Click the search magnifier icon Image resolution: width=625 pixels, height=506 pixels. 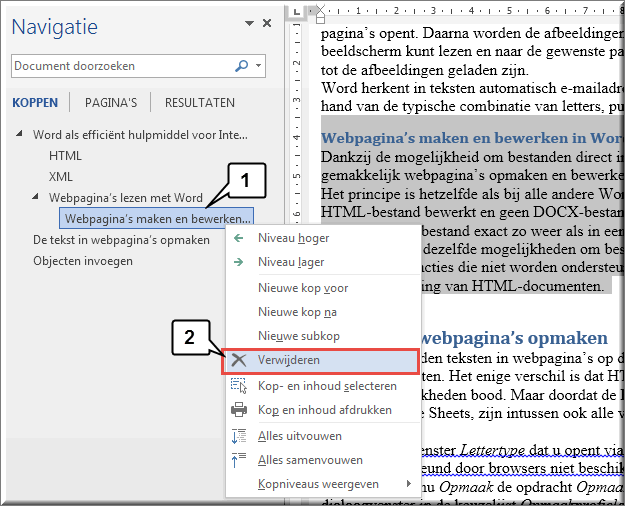[242, 66]
